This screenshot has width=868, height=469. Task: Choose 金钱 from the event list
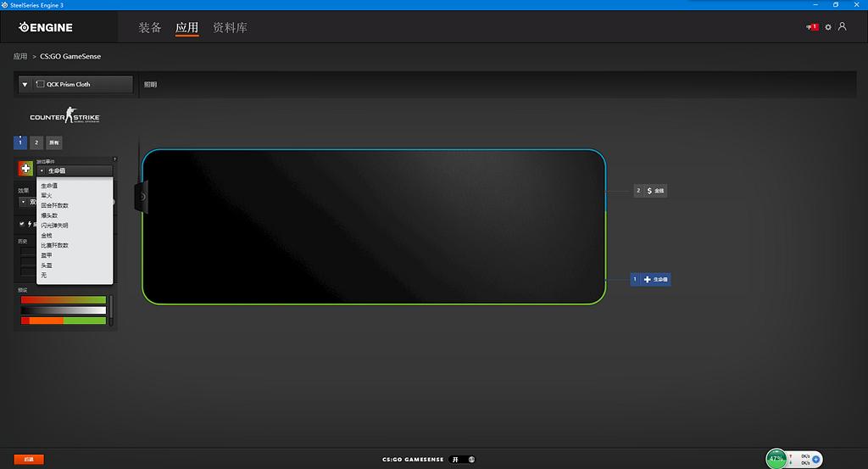[75, 235]
